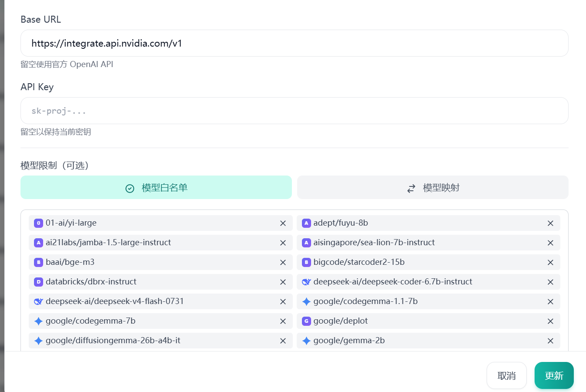586x392 pixels.
Task: Click the 更新 button to save
Action: [x=554, y=375]
